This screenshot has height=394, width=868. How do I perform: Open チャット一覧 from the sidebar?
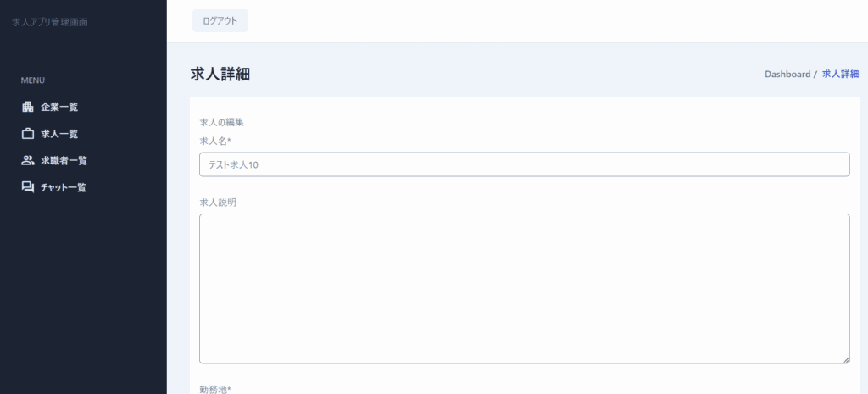coord(64,187)
